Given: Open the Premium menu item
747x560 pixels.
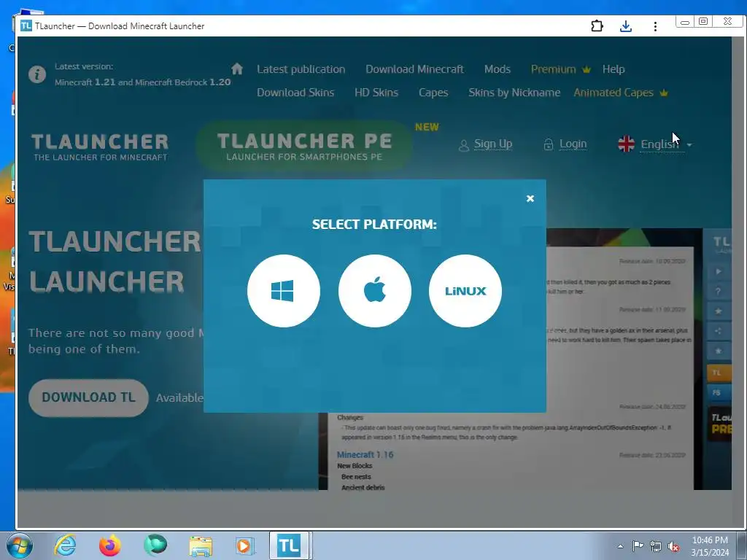Looking at the screenshot, I should click(561, 69).
